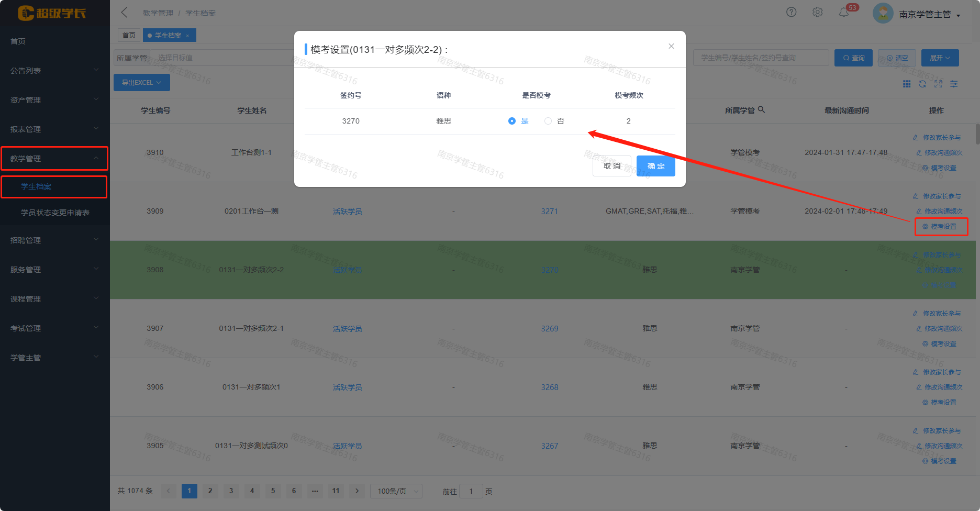The width and height of the screenshot is (980, 511).
Task: Open the help question mark icon
Action: [791, 12]
